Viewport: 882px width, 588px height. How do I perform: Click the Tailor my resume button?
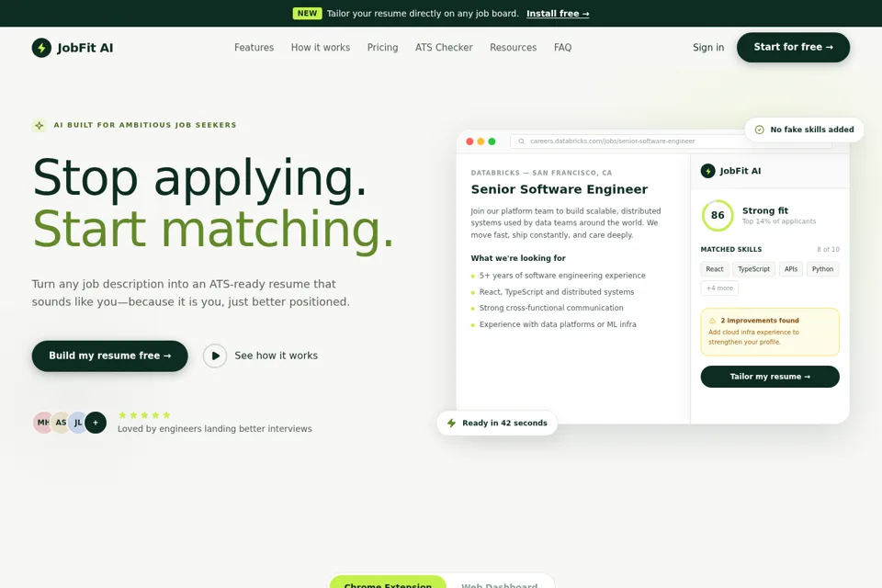[x=770, y=377]
